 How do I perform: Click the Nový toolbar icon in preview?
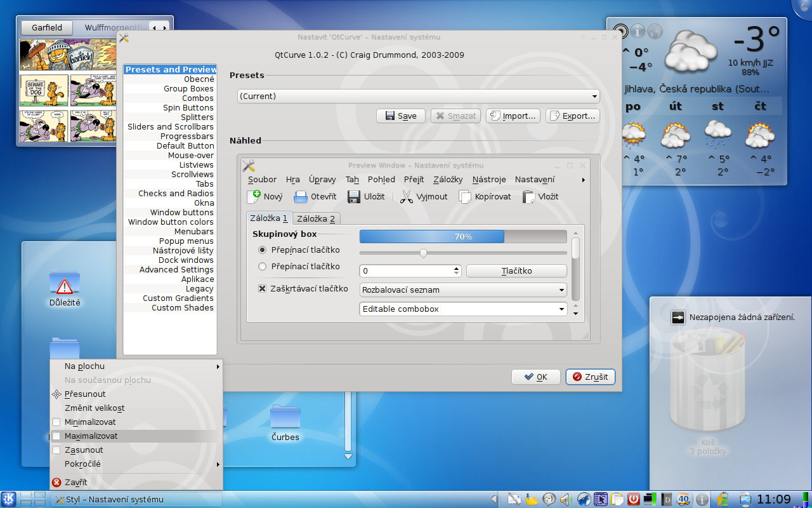click(254, 196)
